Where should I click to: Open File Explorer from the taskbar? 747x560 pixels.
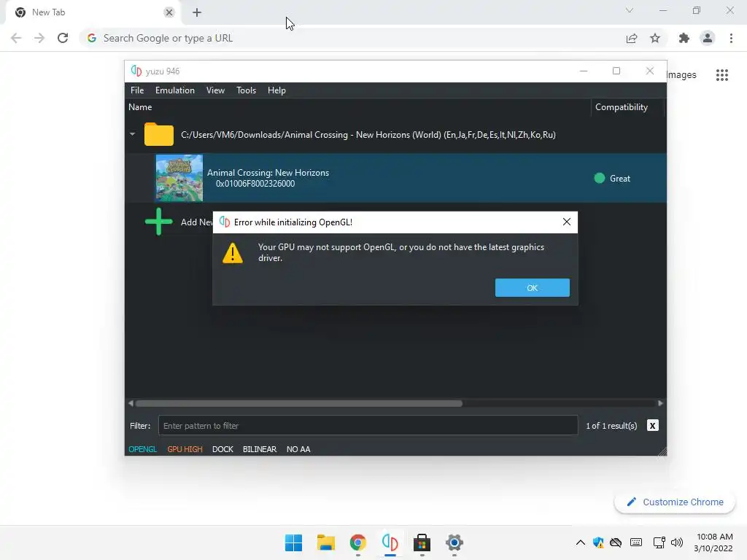coord(326,542)
